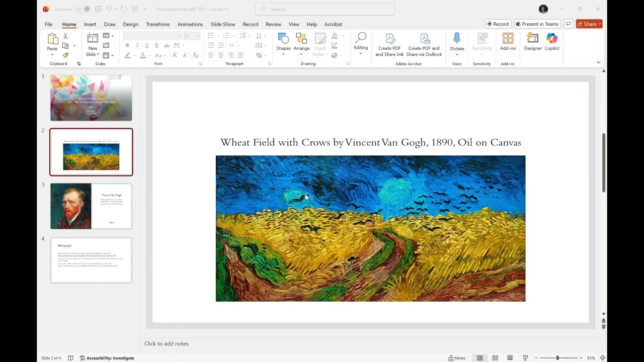Click Accessibility: Investigate in status bar
Screen dimensions: 644x362
(107, 358)
